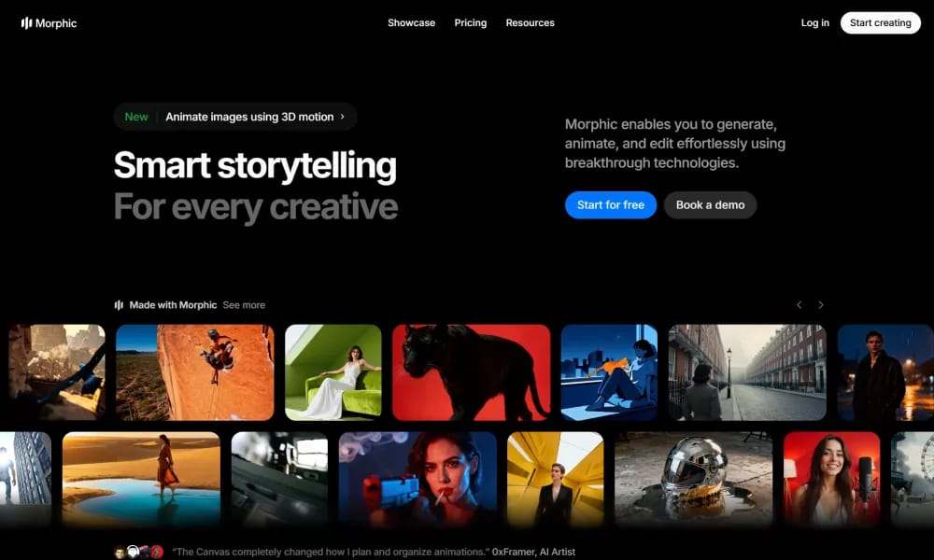Click the gallery previous arrow
Screen dimensions: 934x560
[800, 304]
